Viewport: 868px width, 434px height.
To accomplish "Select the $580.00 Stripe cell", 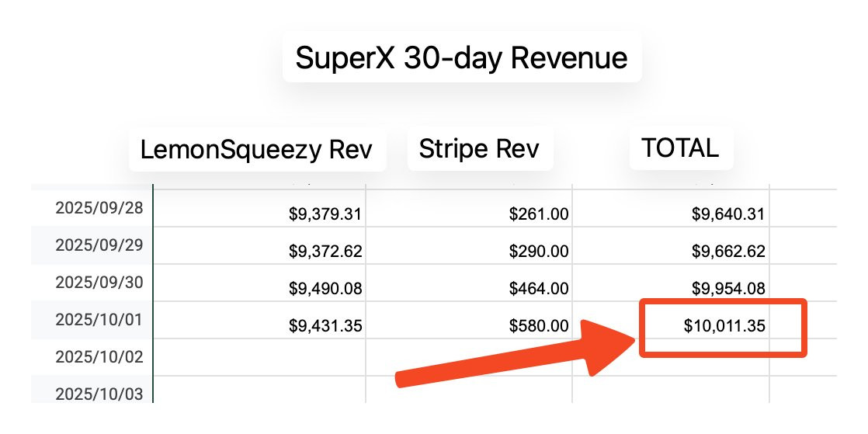I will pos(539,326).
